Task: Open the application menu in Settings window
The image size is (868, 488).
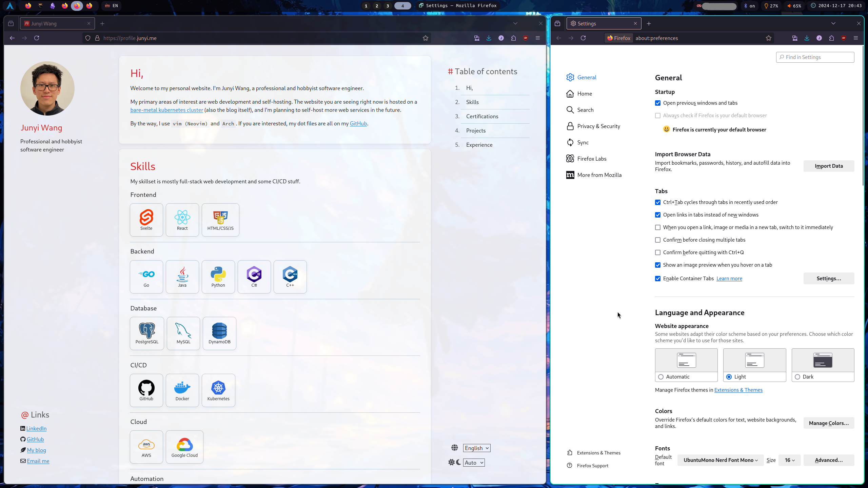Action: tap(856, 38)
